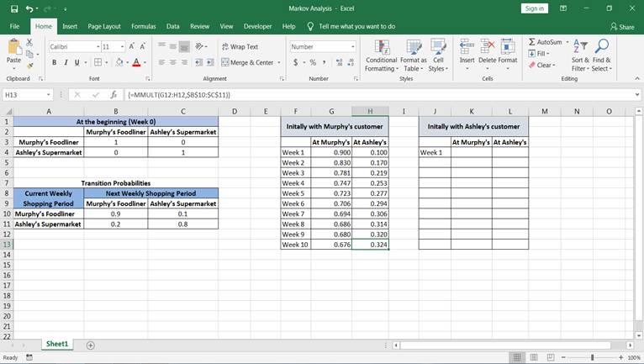Click the Fill Color bucket icon
The height and width of the screenshot is (364, 644).
click(119, 62)
